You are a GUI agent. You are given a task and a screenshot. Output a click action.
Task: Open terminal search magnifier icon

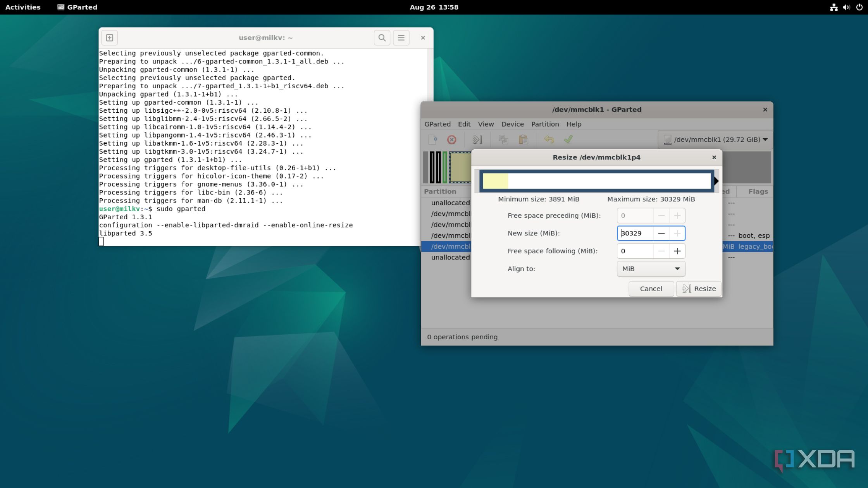point(382,38)
